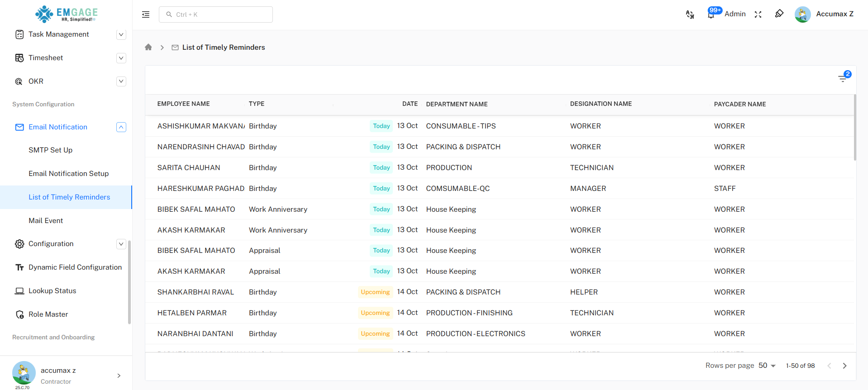868x390 pixels.
Task: Open SMTP Set Up page
Action: click(50, 150)
